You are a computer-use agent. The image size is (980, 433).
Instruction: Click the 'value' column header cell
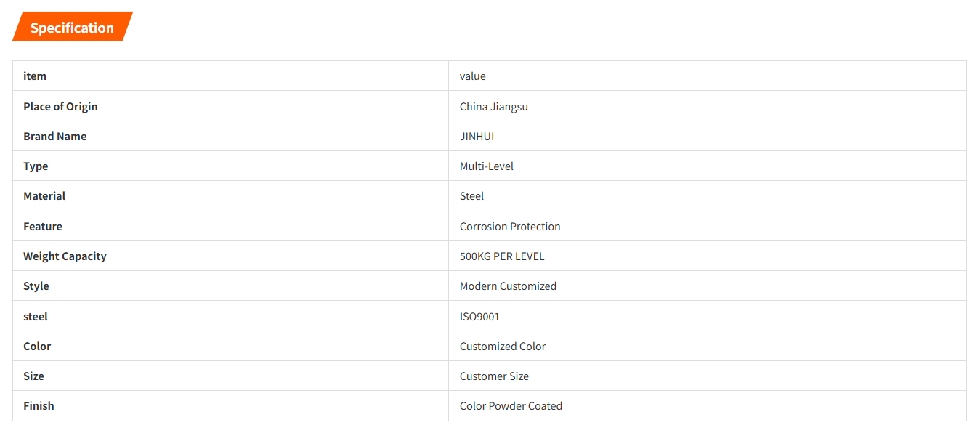coord(473,76)
